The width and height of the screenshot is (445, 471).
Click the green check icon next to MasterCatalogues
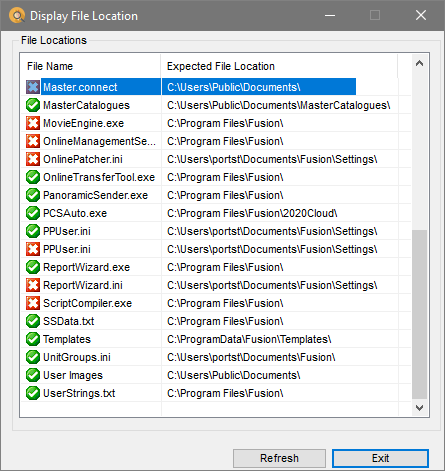(33, 105)
